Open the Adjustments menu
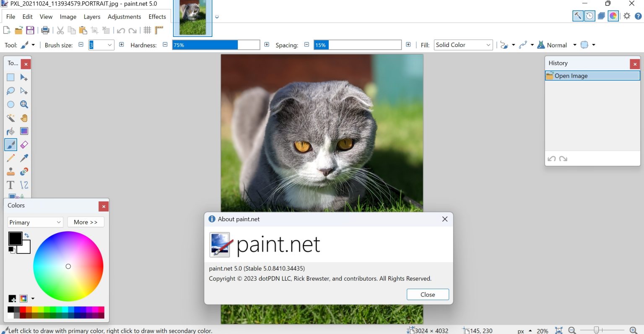This screenshot has width=644, height=334. click(x=124, y=17)
